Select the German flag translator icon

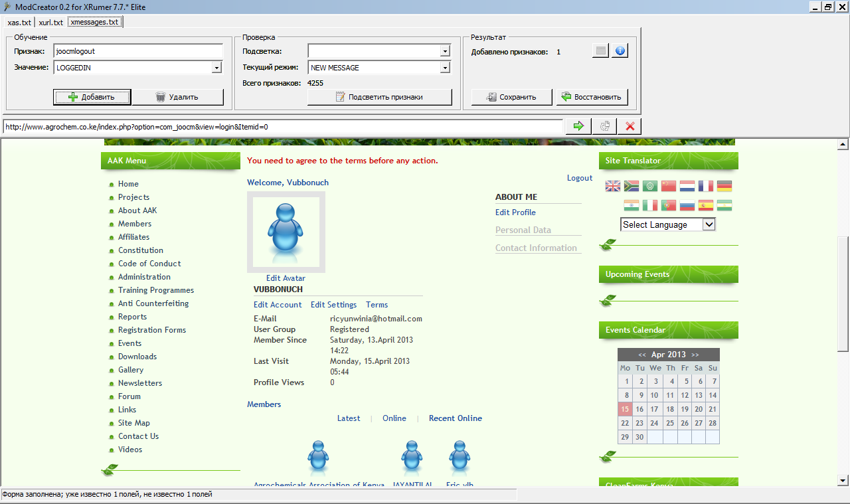coord(724,186)
